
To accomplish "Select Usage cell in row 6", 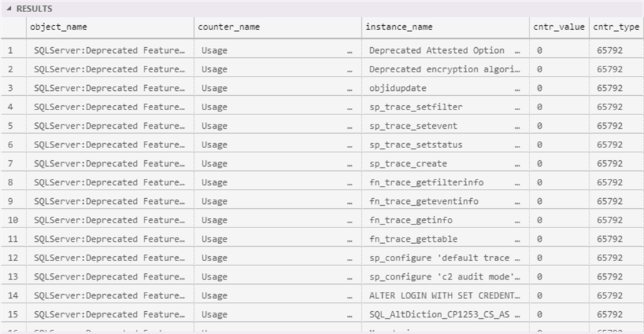I will coord(278,144).
